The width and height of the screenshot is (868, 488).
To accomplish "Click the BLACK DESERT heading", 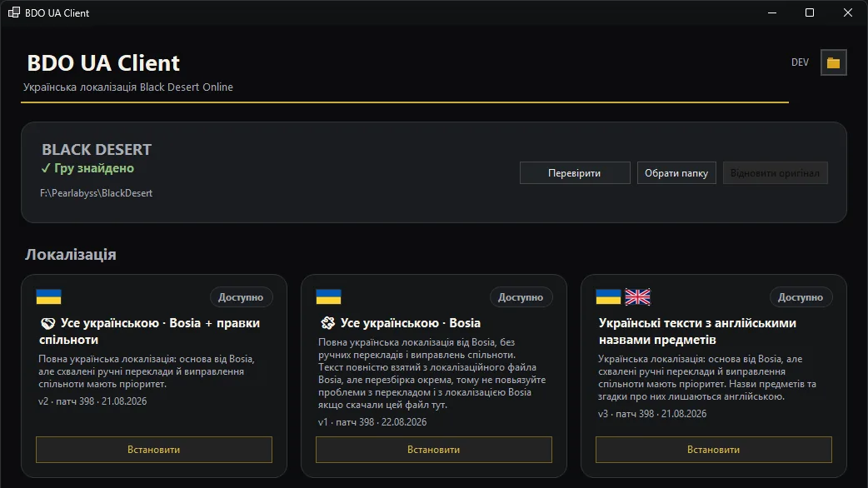I will (97, 149).
